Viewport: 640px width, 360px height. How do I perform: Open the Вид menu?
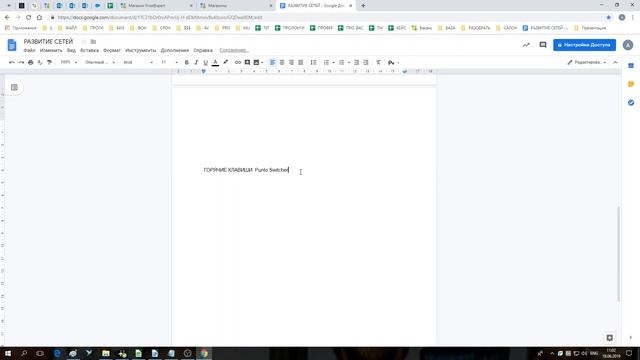tap(71, 50)
